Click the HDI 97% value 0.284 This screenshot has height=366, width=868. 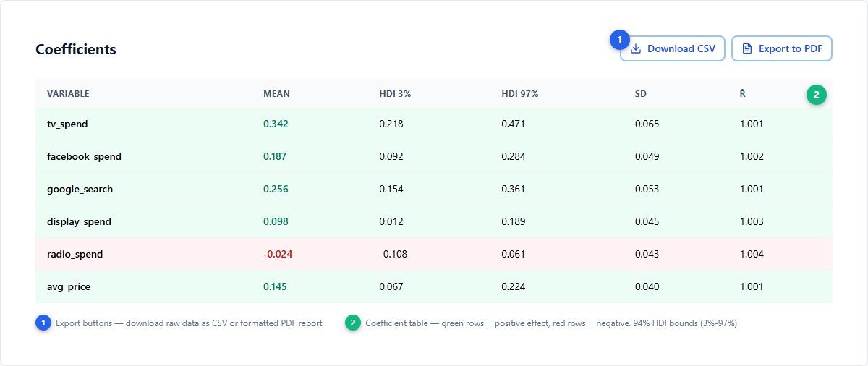click(514, 156)
